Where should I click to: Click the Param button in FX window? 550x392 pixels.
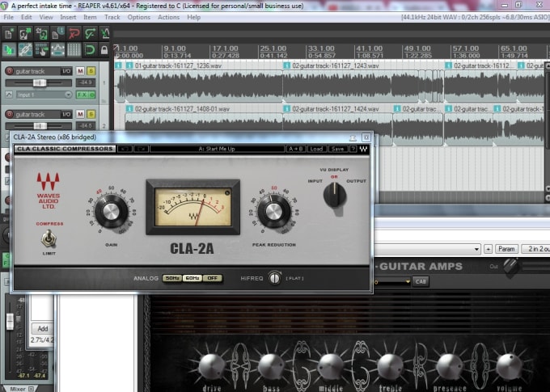506,249
